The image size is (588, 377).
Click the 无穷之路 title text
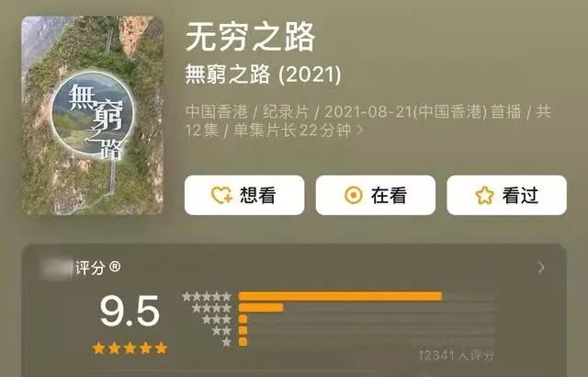pos(250,37)
